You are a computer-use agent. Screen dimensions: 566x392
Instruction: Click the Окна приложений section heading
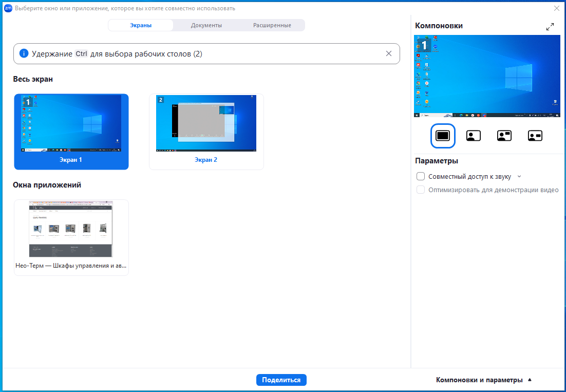click(47, 185)
